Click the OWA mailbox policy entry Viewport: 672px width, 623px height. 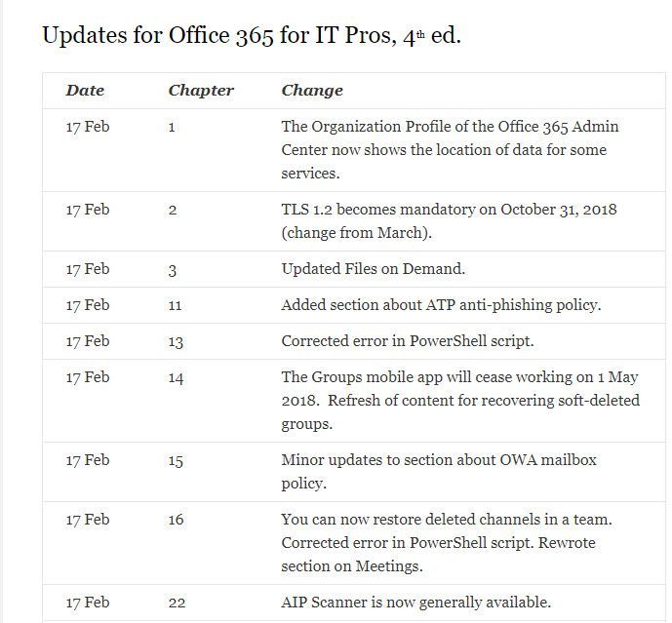(439, 472)
